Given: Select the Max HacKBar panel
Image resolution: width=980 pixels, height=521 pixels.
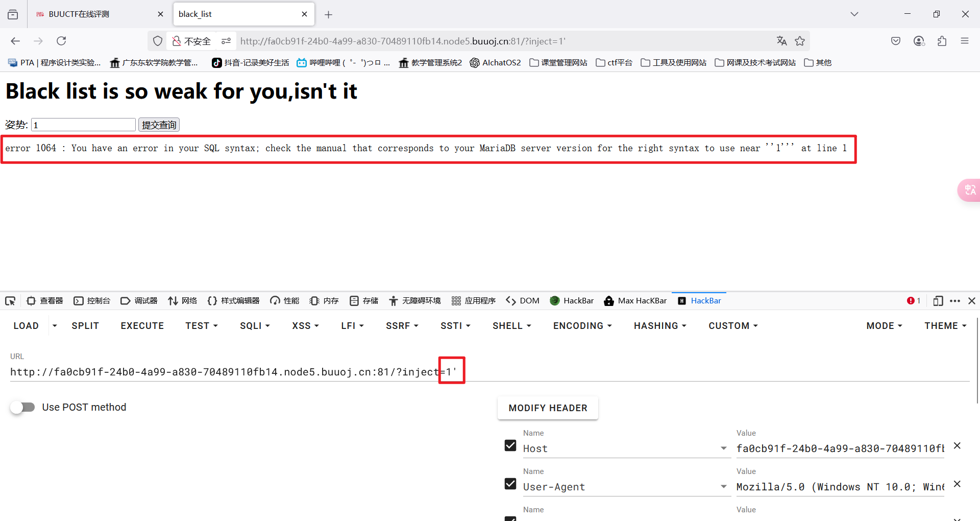Looking at the screenshot, I should click(635, 301).
